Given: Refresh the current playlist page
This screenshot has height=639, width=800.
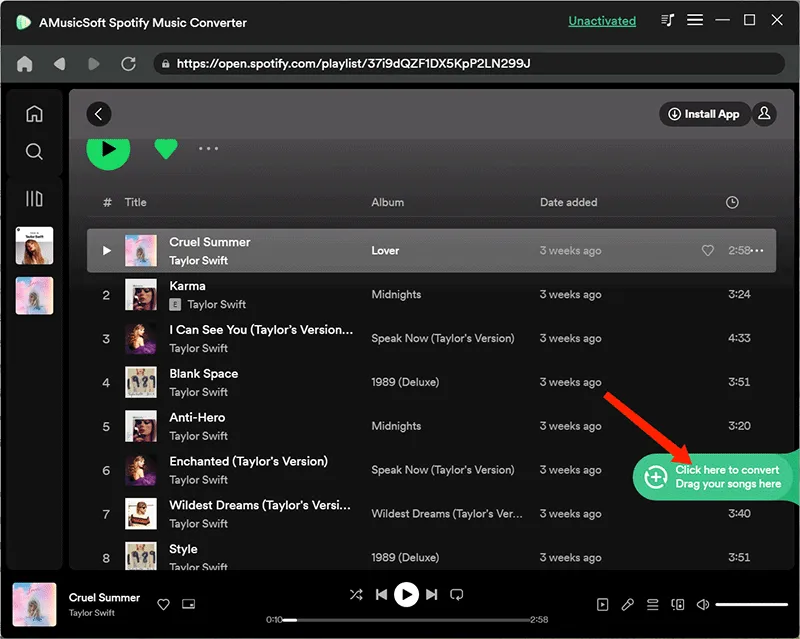Looking at the screenshot, I should point(128,63).
